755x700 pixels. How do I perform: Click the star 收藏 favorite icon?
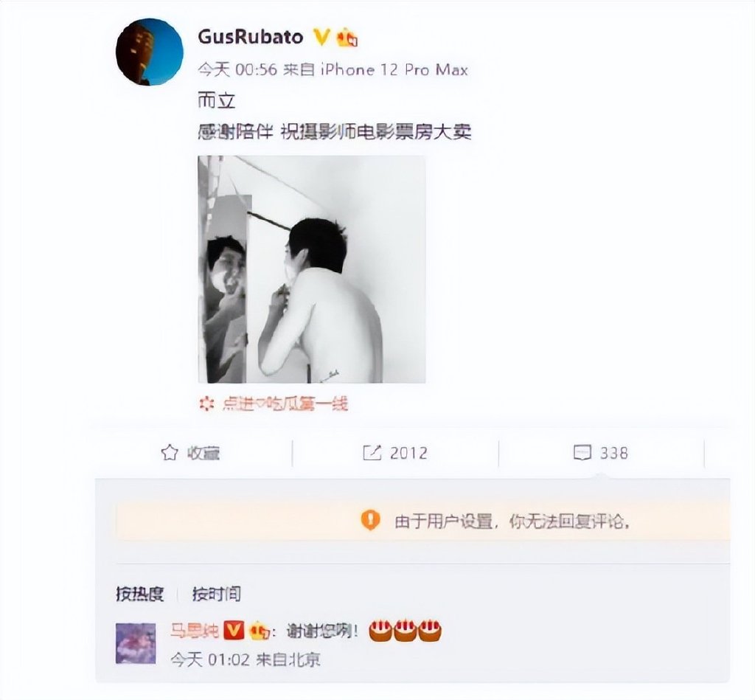coord(169,453)
